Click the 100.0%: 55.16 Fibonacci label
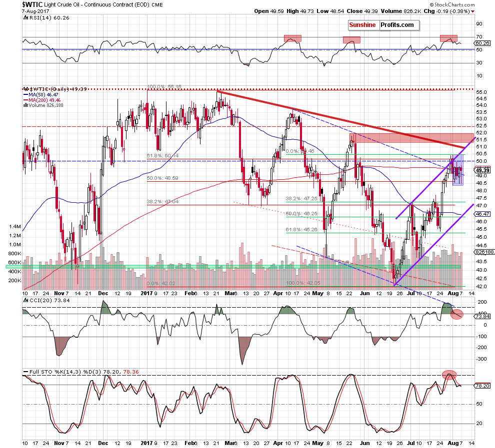 point(164,87)
